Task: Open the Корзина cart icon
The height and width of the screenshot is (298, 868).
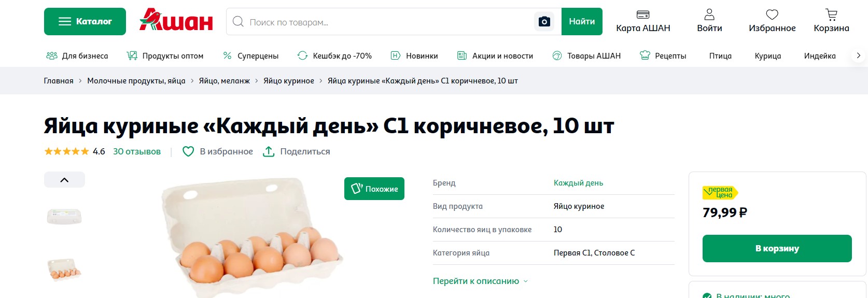Action: coord(831,15)
